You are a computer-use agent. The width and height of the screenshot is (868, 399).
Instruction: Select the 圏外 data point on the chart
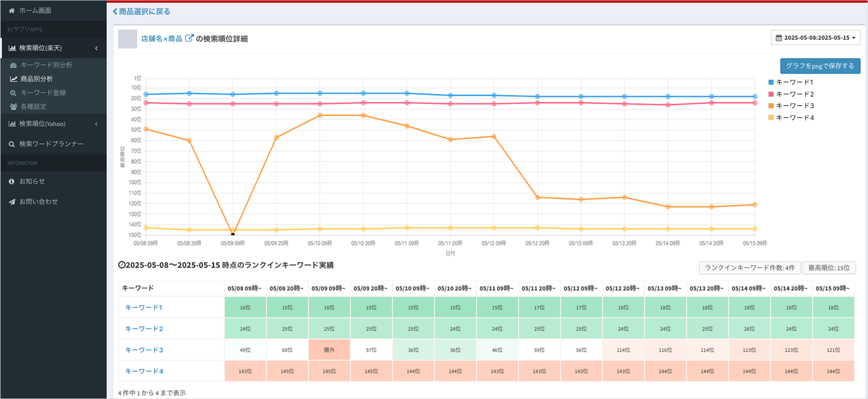click(x=233, y=234)
